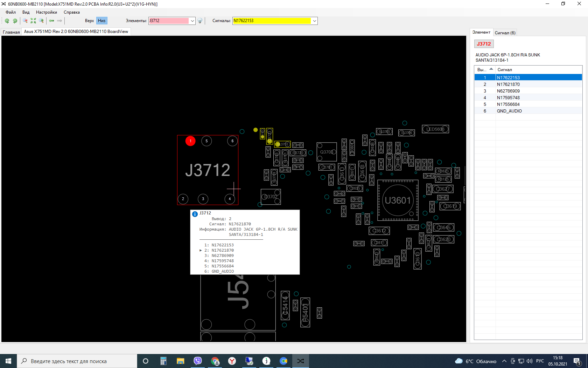Image resolution: width=588 pixels, height=368 pixels.
Task: Open the Справка menu
Action: point(72,12)
